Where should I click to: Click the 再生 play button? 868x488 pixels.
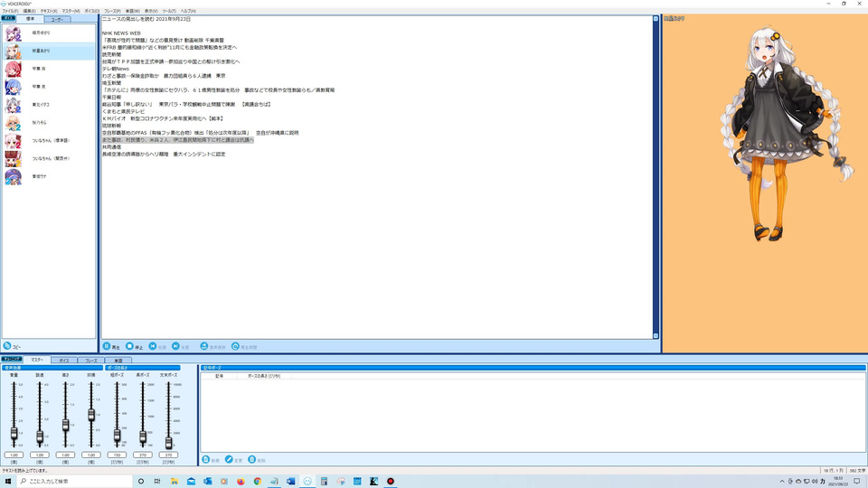(x=111, y=346)
